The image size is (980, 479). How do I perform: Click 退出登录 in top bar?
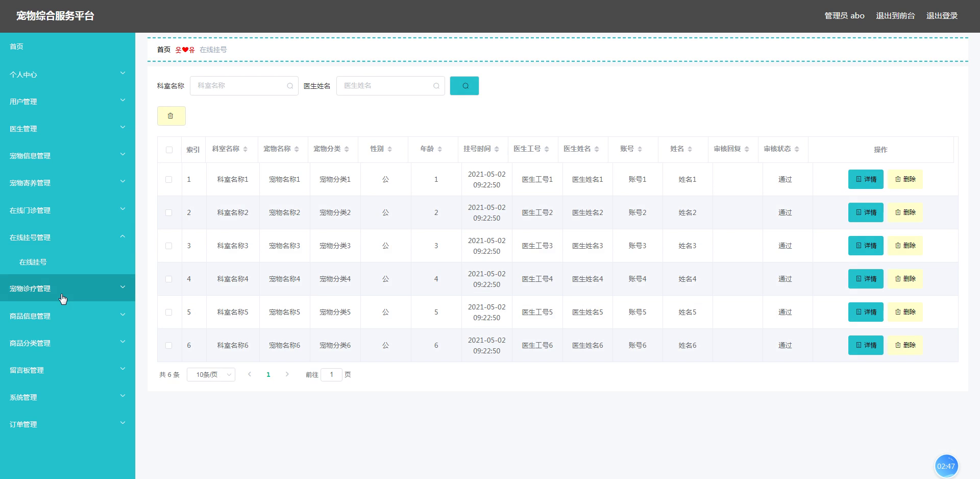click(x=942, y=16)
